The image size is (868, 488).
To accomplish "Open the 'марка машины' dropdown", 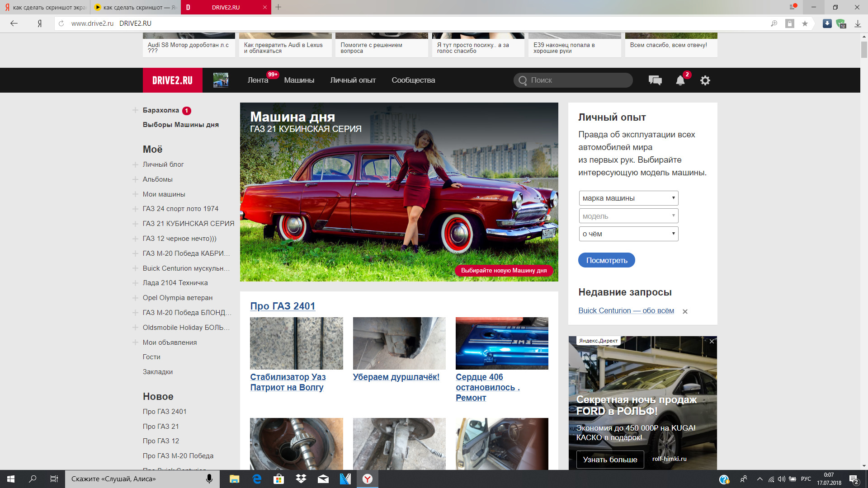I will [628, 198].
